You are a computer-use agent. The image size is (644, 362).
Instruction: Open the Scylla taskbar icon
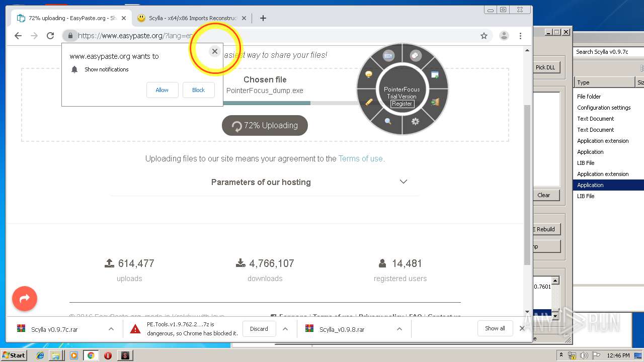coord(125,355)
